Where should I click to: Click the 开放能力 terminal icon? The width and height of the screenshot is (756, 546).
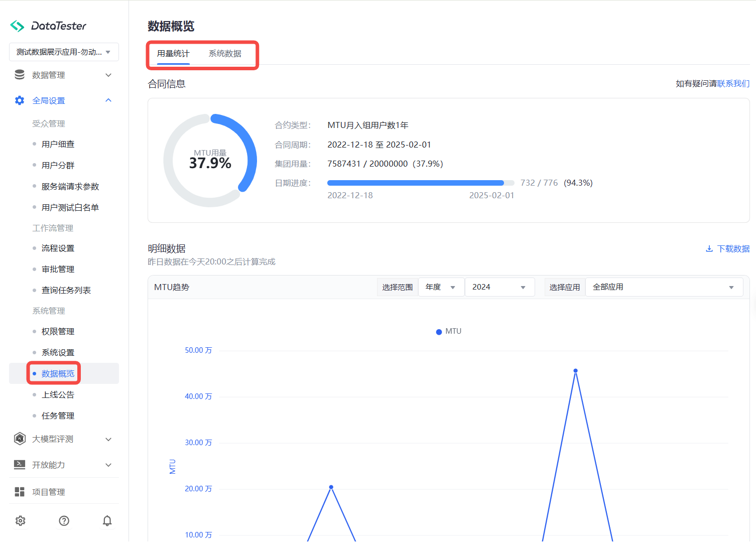point(20,465)
